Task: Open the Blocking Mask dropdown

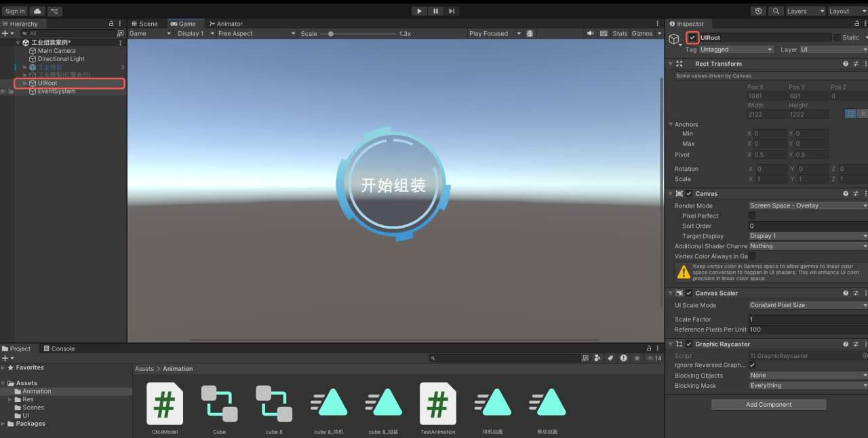Action: [x=808, y=385]
